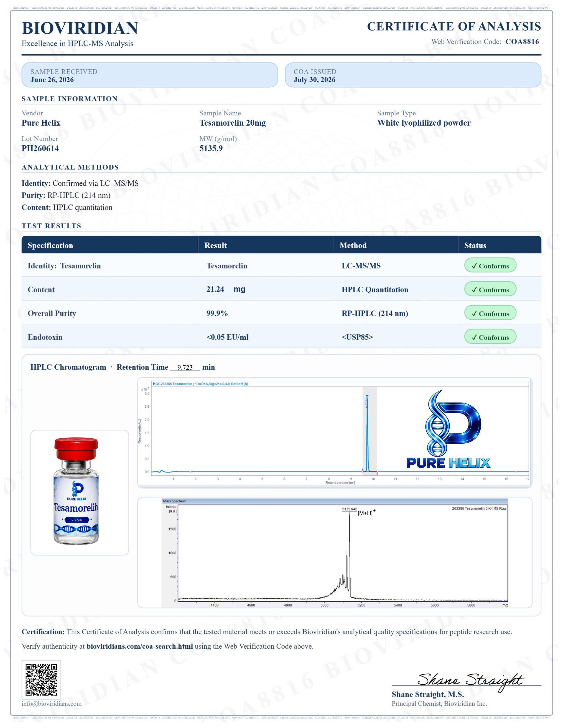Click the [M+H]+ annotation
Screen dimensions: 563x728
point(367,513)
